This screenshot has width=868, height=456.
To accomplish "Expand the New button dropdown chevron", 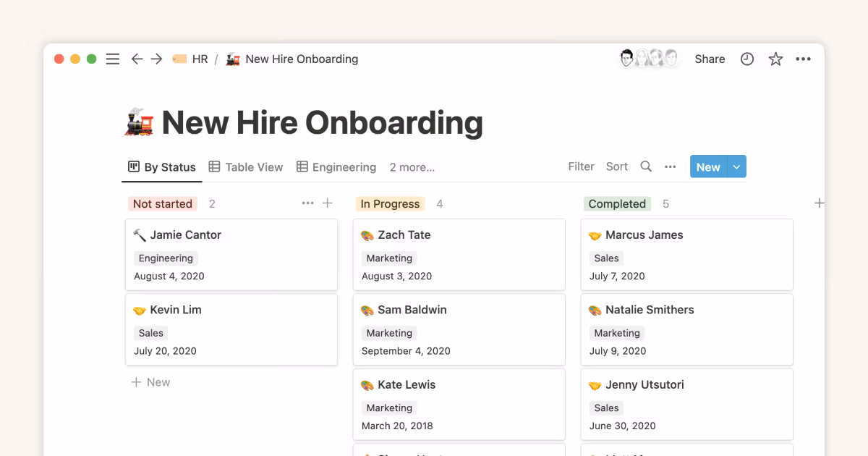I will click(736, 166).
